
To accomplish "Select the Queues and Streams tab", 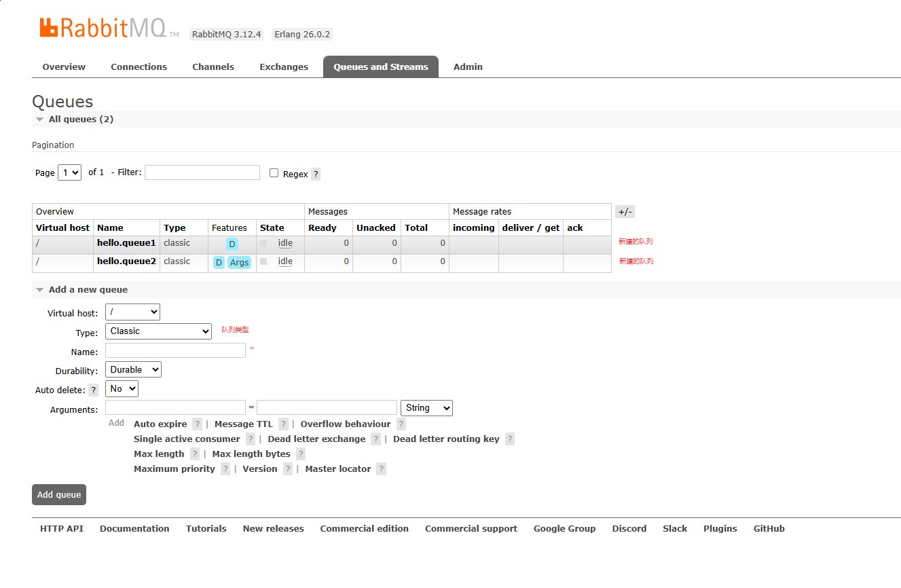I will tap(381, 67).
